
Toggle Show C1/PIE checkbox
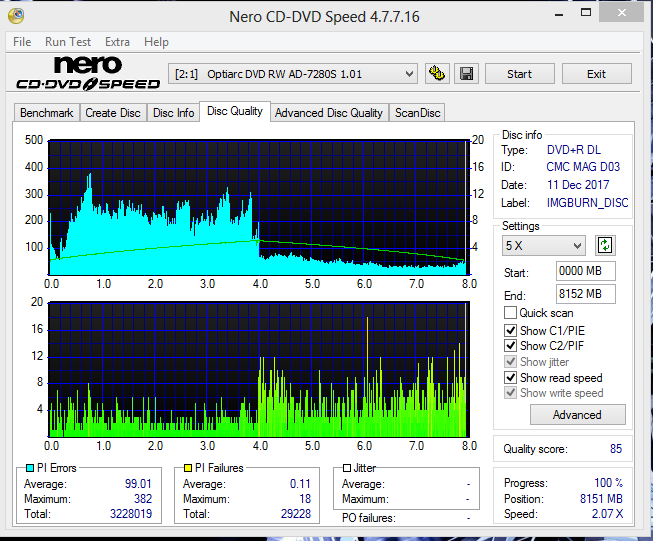click(x=510, y=330)
